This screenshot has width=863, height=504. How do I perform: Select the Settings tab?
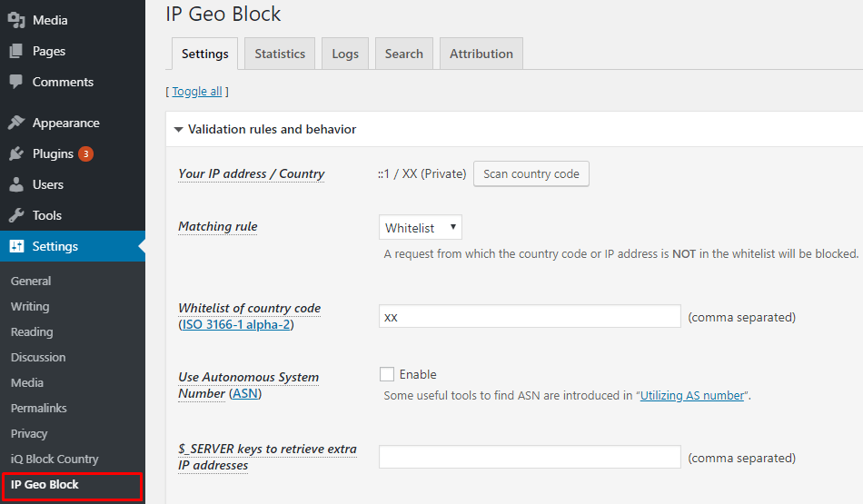pyautogui.click(x=204, y=54)
